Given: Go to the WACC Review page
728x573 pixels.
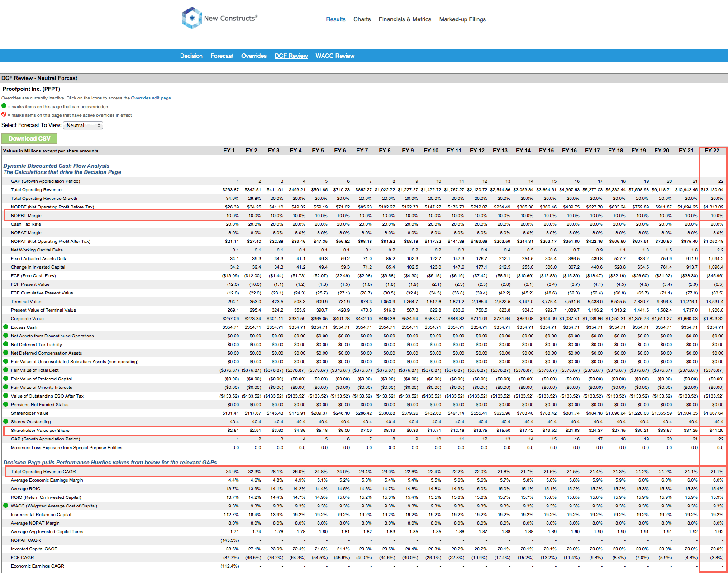Looking at the screenshot, I should coord(335,56).
